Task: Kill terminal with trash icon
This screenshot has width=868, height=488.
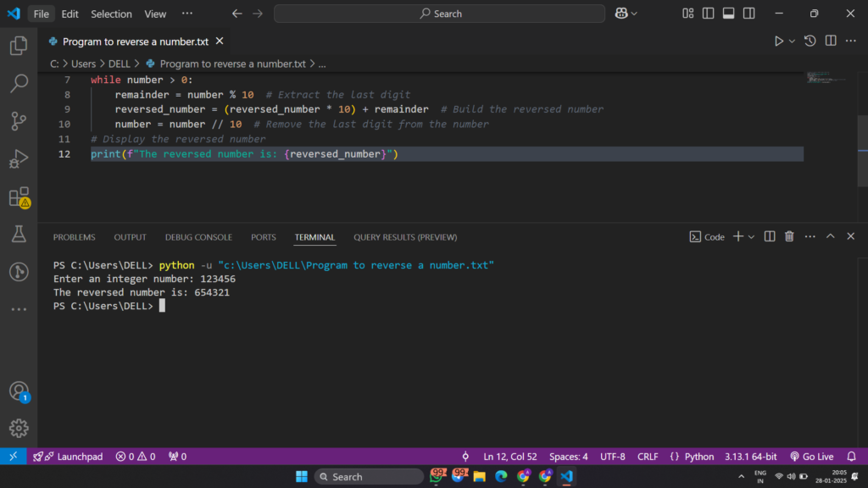Action: [789, 237]
